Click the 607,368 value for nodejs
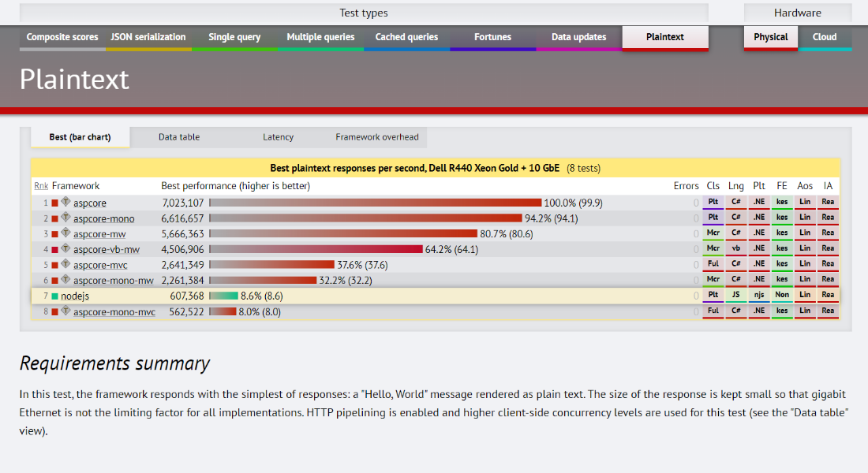This screenshot has width=868, height=473. [x=187, y=296]
